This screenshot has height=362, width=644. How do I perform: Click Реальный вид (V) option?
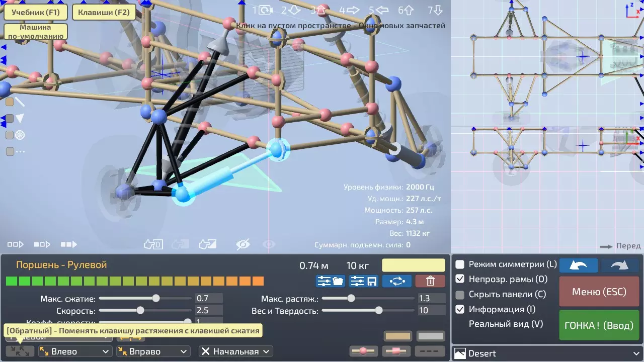[506, 324]
